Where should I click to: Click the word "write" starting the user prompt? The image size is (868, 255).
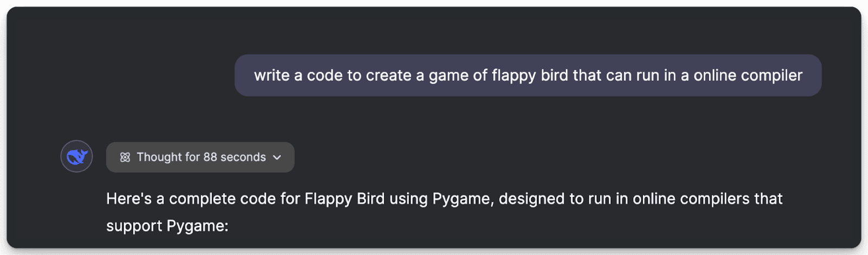coord(272,75)
